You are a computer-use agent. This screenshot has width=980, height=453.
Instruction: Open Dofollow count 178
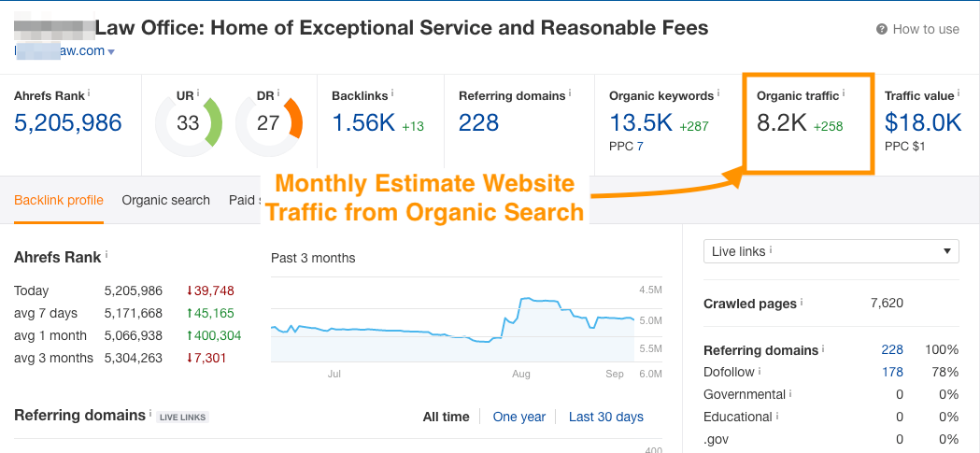tap(892, 373)
